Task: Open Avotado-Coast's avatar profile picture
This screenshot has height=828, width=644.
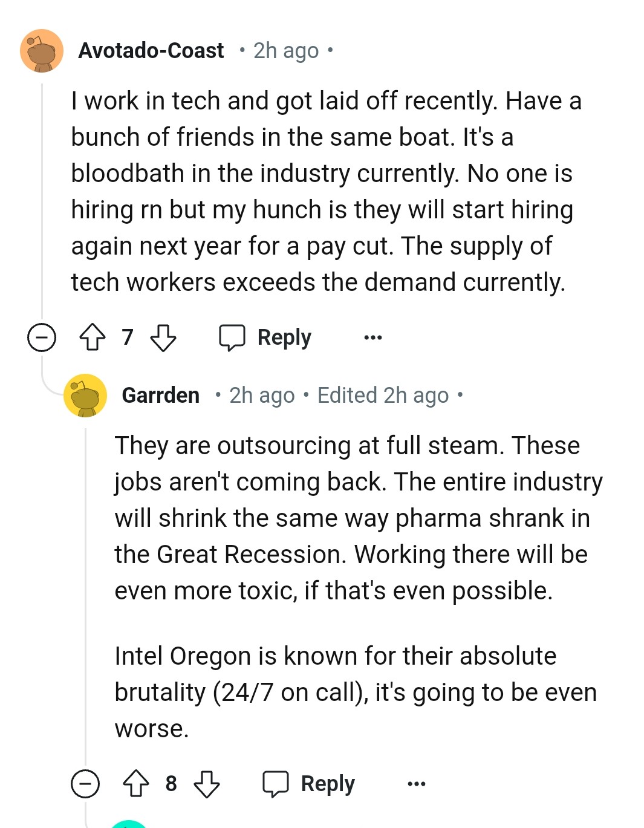Action: click(42, 51)
